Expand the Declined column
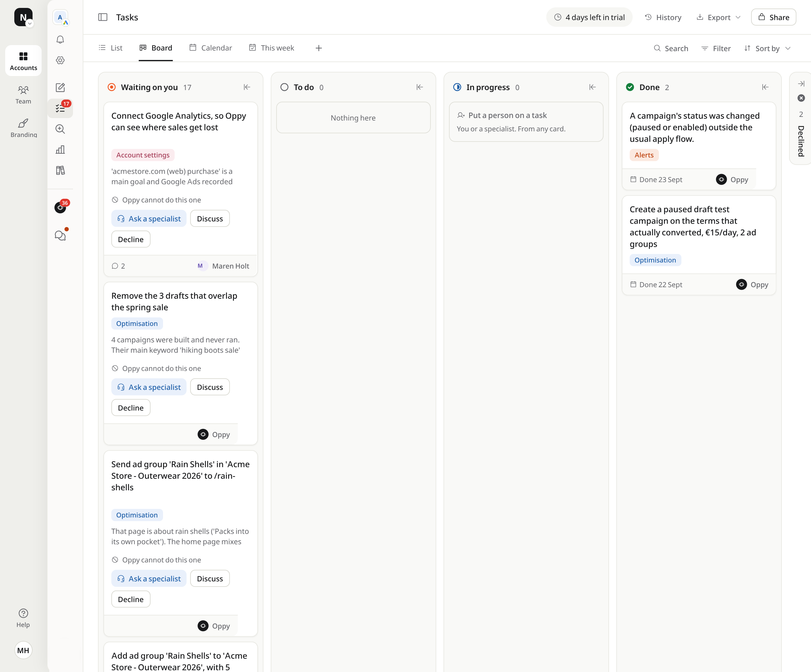811x672 pixels. pos(801,84)
